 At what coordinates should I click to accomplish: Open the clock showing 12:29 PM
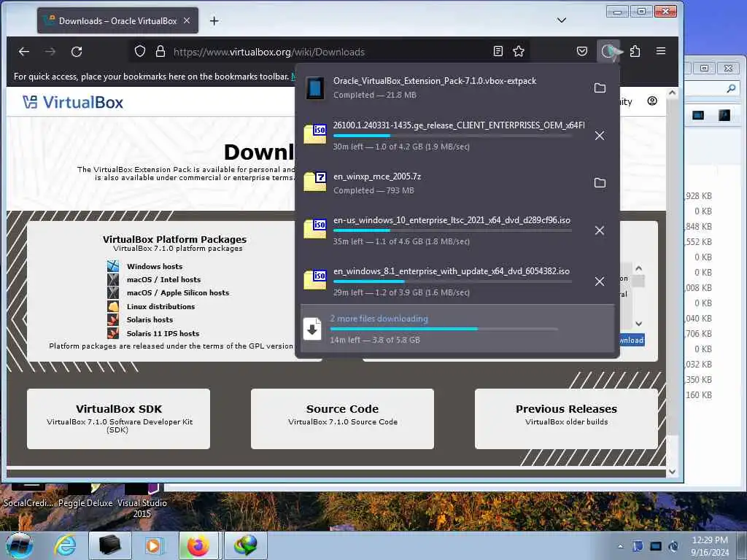tap(710, 546)
